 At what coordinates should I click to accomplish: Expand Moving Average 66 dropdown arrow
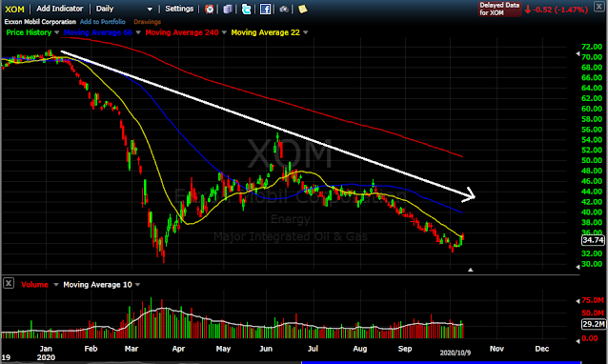(x=138, y=32)
